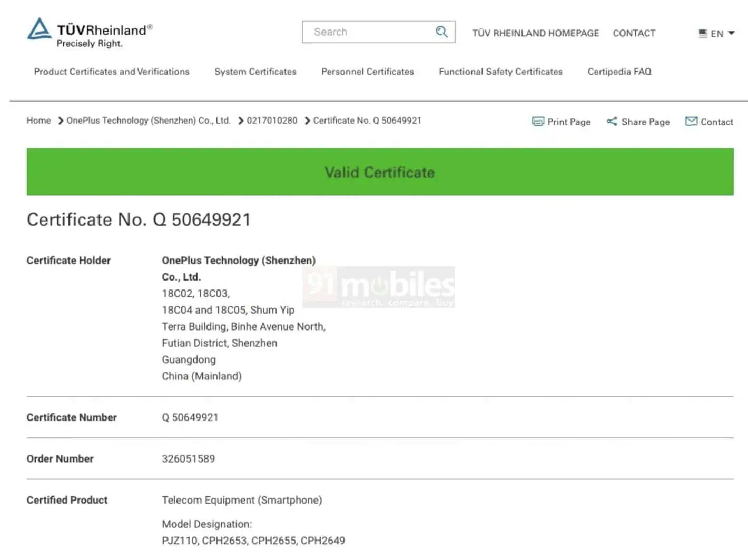The width and height of the screenshot is (748, 560).
Task: Visit the TÜV RHEINLAND HOMEPAGE link
Action: 535,33
